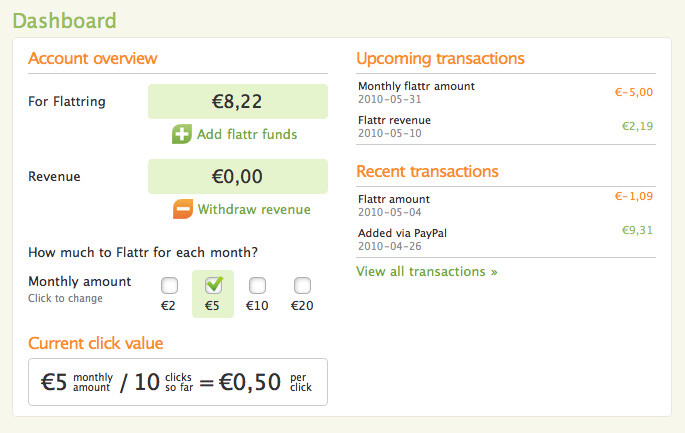Click the Click to change hint text
The height and width of the screenshot is (433, 685).
point(66,298)
